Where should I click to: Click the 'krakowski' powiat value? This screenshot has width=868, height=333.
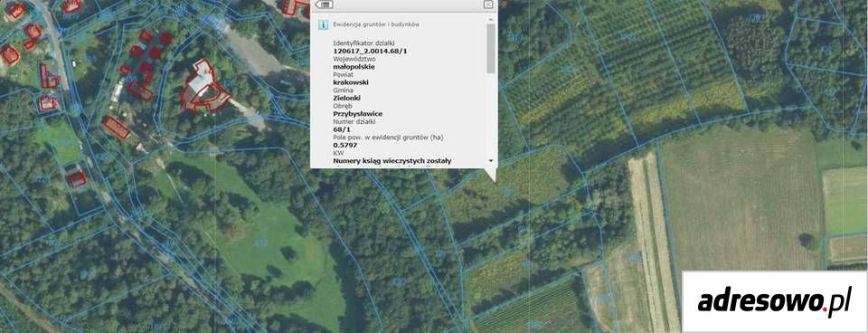coord(351,82)
